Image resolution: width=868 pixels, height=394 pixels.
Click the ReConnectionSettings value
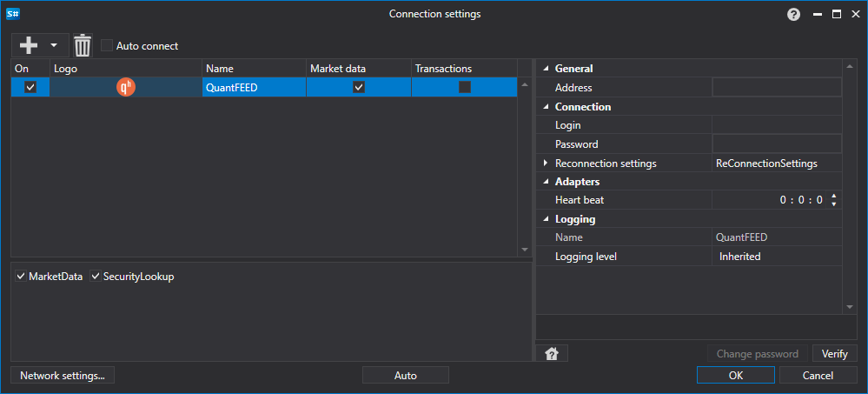point(766,164)
